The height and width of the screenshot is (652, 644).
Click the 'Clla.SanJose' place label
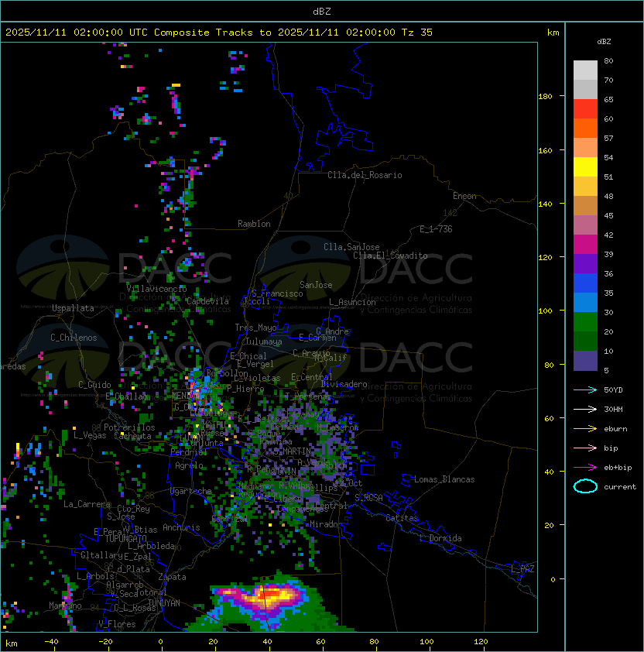pos(351,247)
